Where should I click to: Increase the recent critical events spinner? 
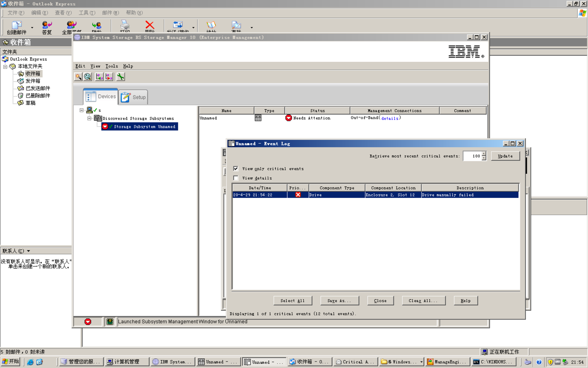pos(484,154)
